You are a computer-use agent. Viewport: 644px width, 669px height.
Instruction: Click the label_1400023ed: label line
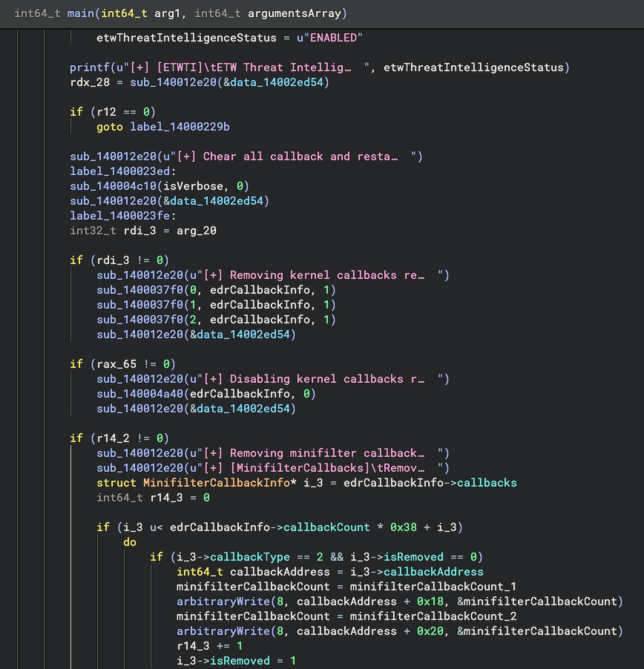pyautogui.click(x=123, y=171)
